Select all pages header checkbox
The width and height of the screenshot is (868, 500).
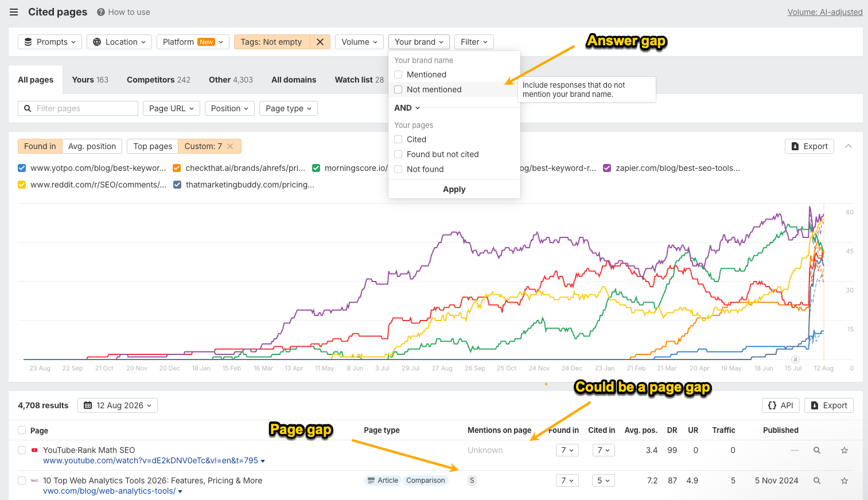coord(22,430)
